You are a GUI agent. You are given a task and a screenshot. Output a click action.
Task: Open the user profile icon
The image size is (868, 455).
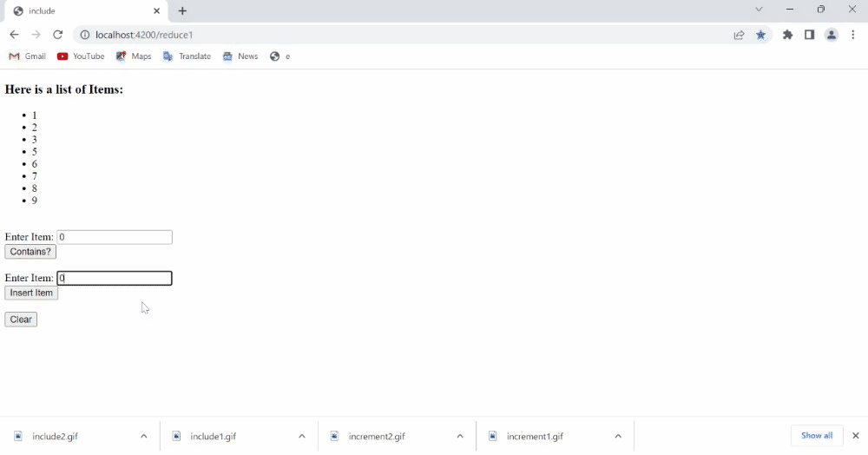point(831,35)
